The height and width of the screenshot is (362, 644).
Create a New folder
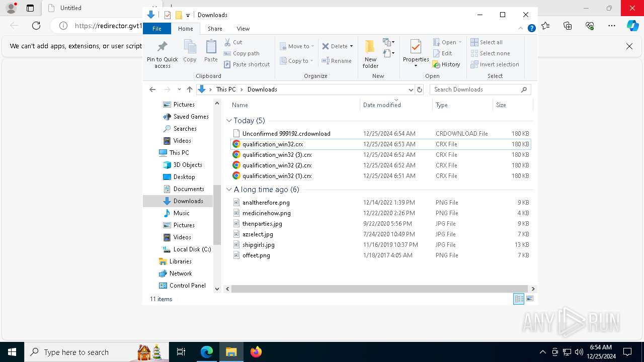point(370,54)
